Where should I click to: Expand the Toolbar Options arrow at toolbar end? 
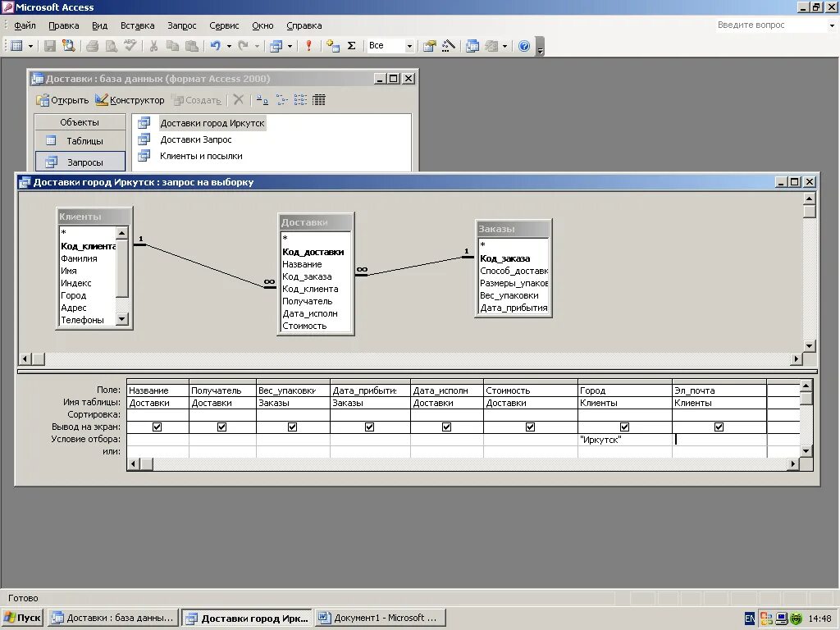click(x=540, y=47)
